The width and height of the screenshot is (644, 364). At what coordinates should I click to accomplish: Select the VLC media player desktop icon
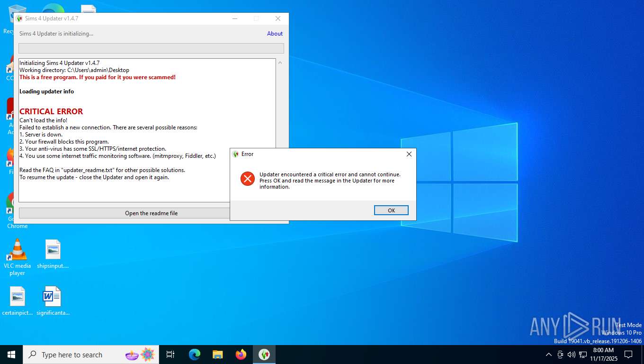click(x=18, y=257)
